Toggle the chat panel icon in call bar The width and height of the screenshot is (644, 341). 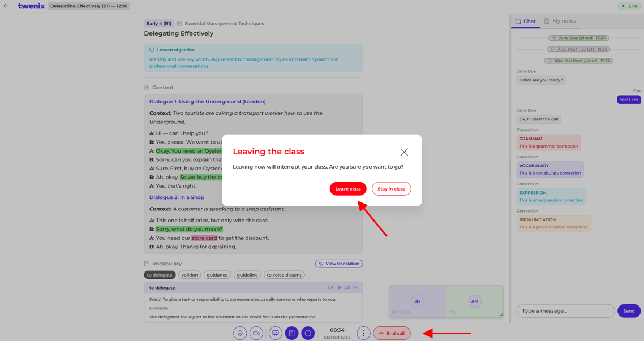tap(308, 333)
